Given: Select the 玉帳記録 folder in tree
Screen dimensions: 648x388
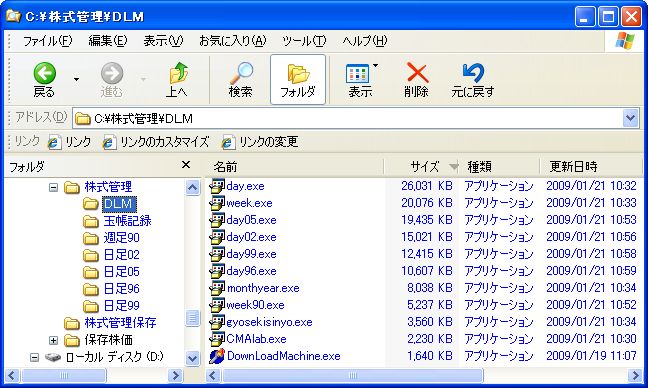Looking at the screenshot, I should point(127,221).
